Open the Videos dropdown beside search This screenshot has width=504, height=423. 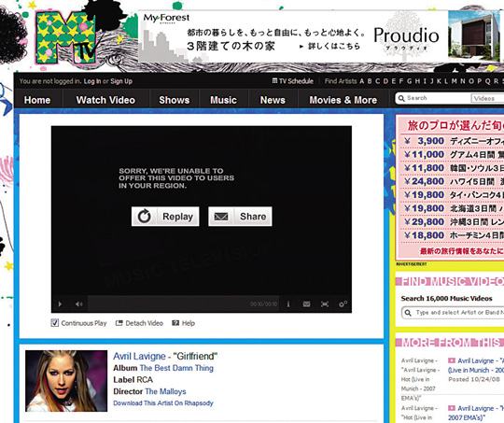point(487,98)
